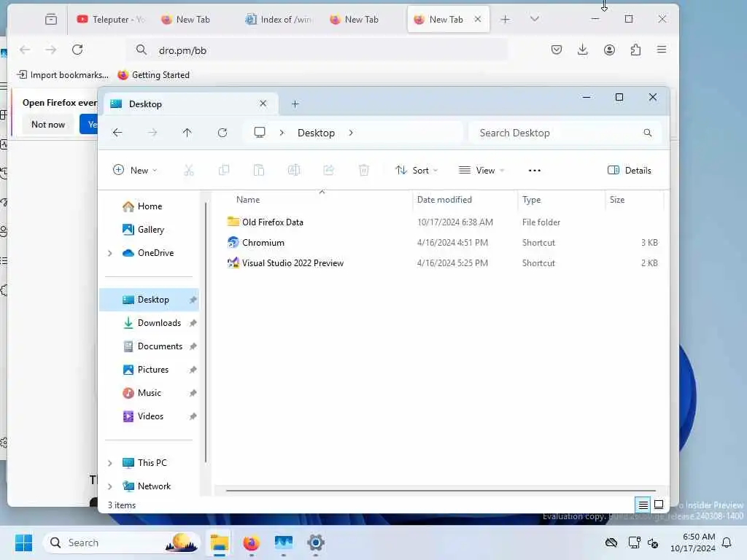
Task: Go up one folder level
Action: 187,133
